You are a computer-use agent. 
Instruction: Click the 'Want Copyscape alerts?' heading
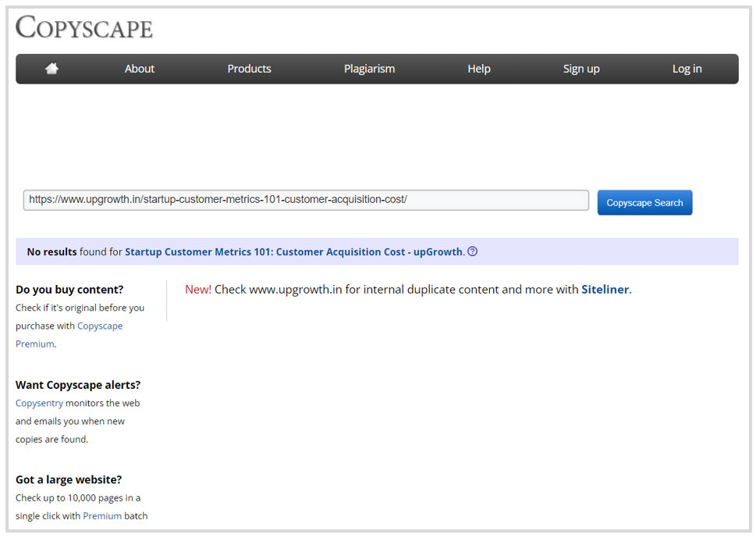78,385
